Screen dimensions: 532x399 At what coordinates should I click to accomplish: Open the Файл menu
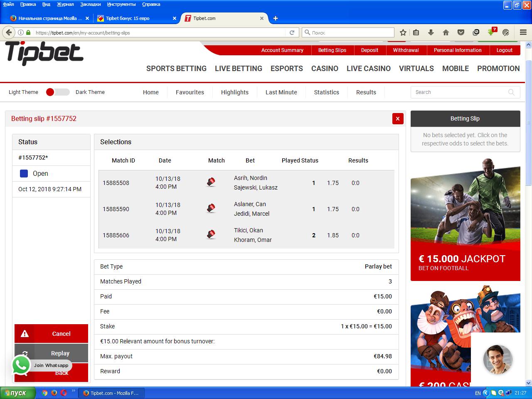pos(8,4)
